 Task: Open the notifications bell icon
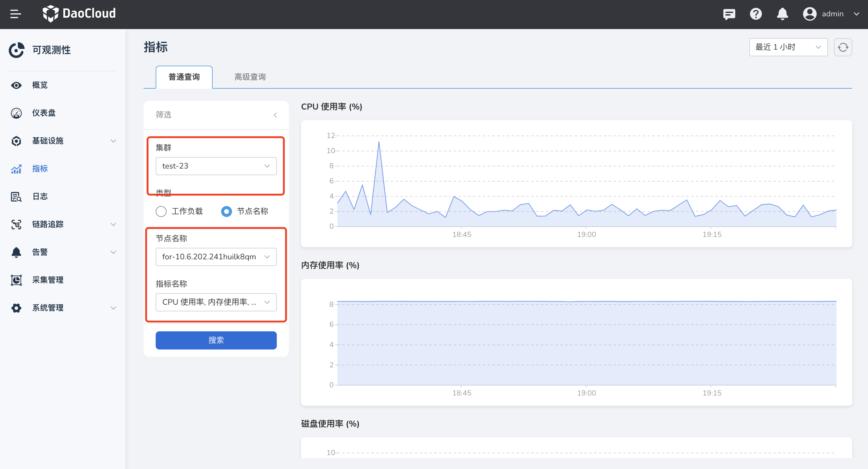[x=782, y=14]
